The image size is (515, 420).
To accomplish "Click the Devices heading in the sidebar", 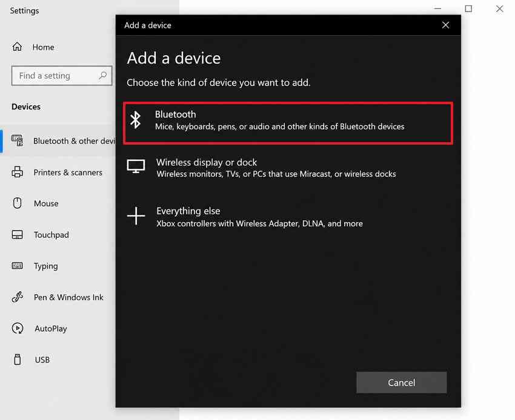I will pyautogui.click(x=26, y=107).
